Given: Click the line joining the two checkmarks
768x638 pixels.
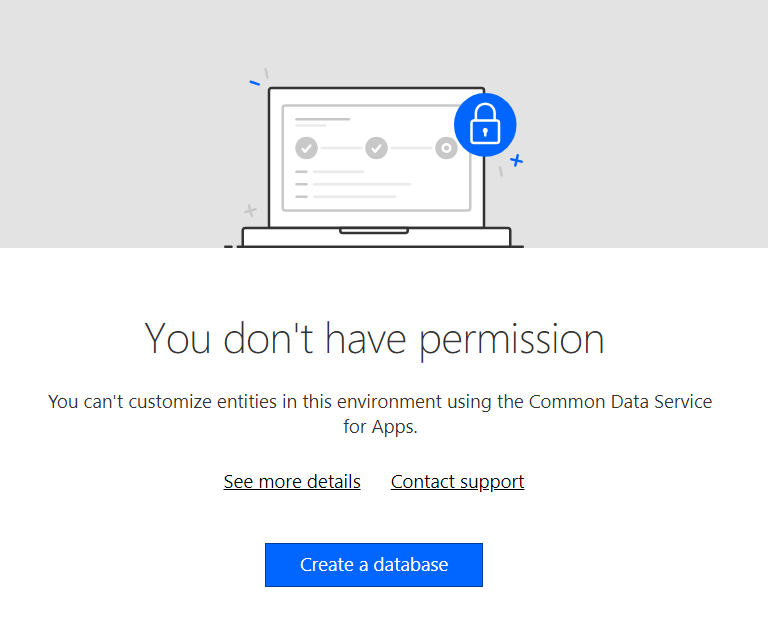Looking at the screenshot, I should (x=341, y=148).
